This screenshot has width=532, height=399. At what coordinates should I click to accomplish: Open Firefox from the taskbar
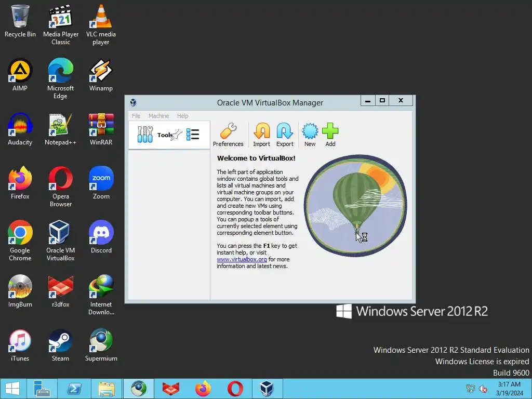click(x=203, y=389)
